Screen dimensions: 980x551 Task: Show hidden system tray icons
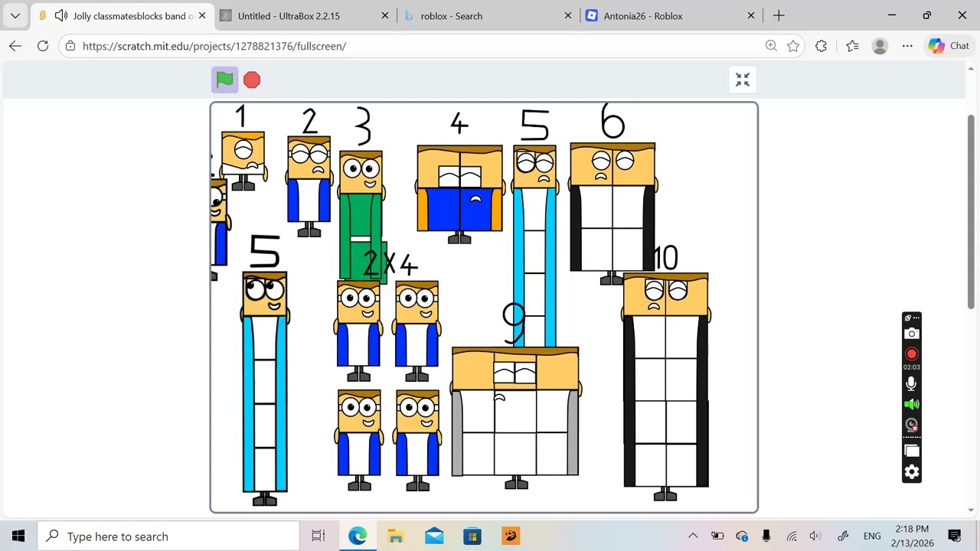692,536
